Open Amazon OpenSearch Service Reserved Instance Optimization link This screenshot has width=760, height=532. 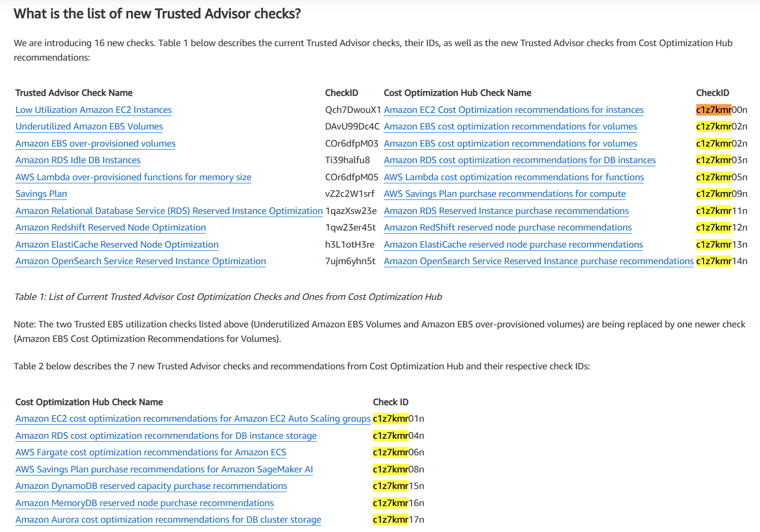(140, 261)
